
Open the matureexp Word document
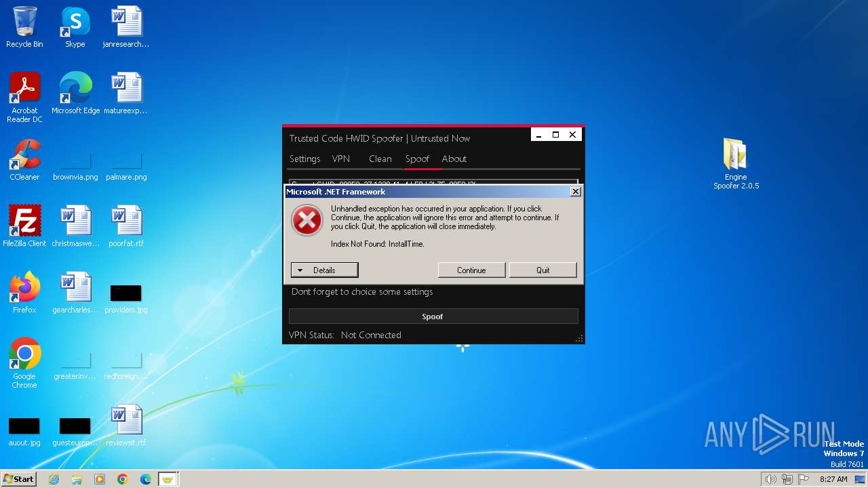coord(126,94)
